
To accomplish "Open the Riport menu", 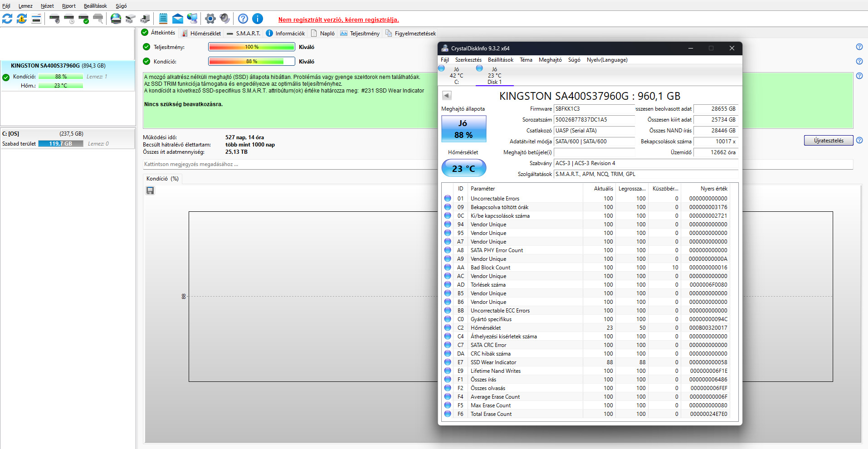I will [x=69, y=6].
